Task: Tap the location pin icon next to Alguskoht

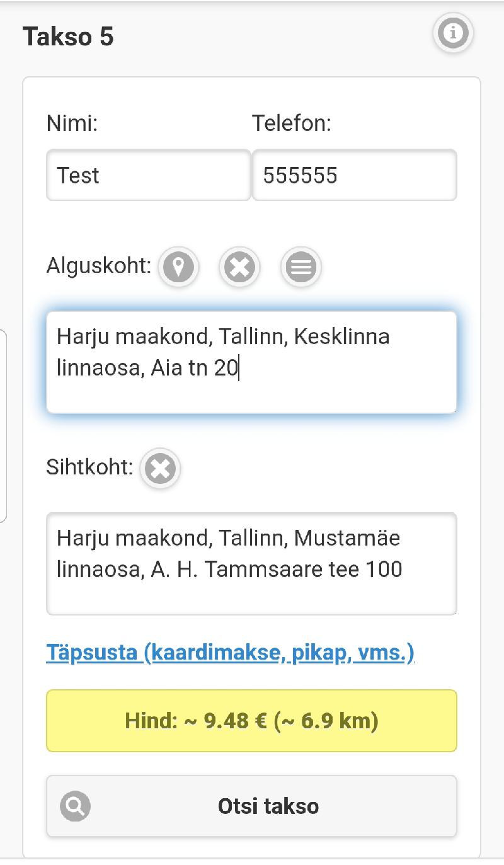Action: [178, 267]
